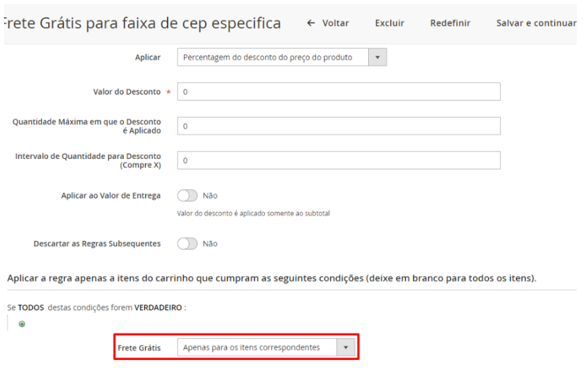Click the TODOS condition link
Viewport: 588px width, 368px height.
click(x=31, y=307)
